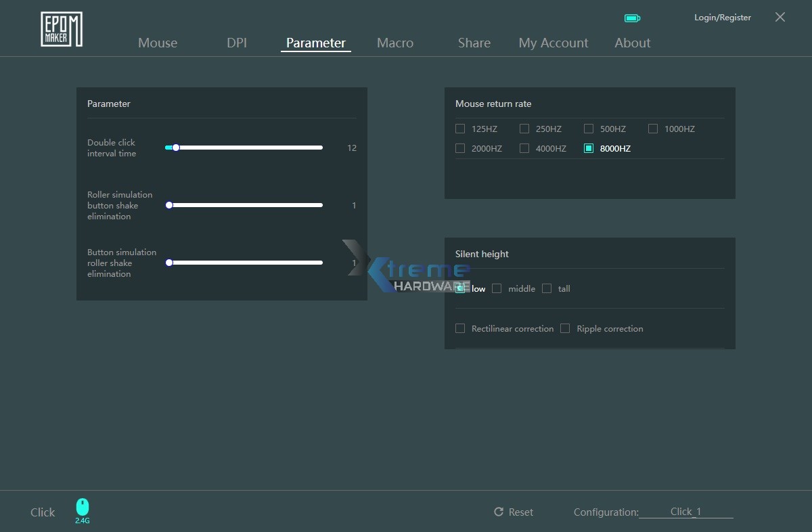The height and width of the screenshot is (532, 812).
Task: Click the Epomaker logo
Action: click(61, 28)
